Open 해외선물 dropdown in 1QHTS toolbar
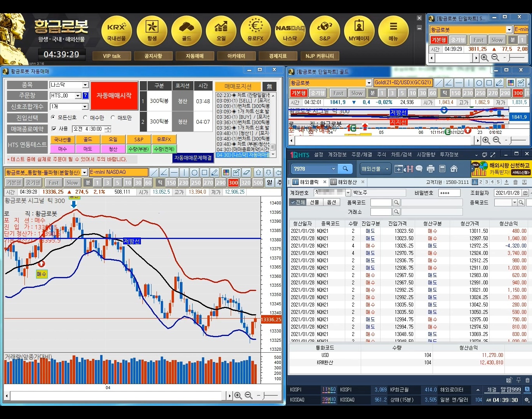 [375, 169]
